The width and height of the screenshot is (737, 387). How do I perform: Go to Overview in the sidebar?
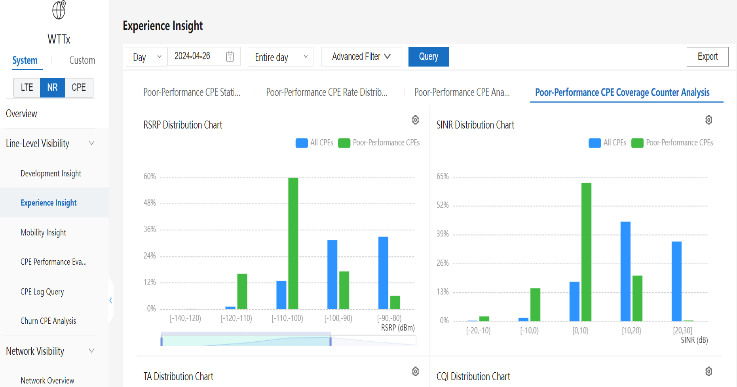21,113
